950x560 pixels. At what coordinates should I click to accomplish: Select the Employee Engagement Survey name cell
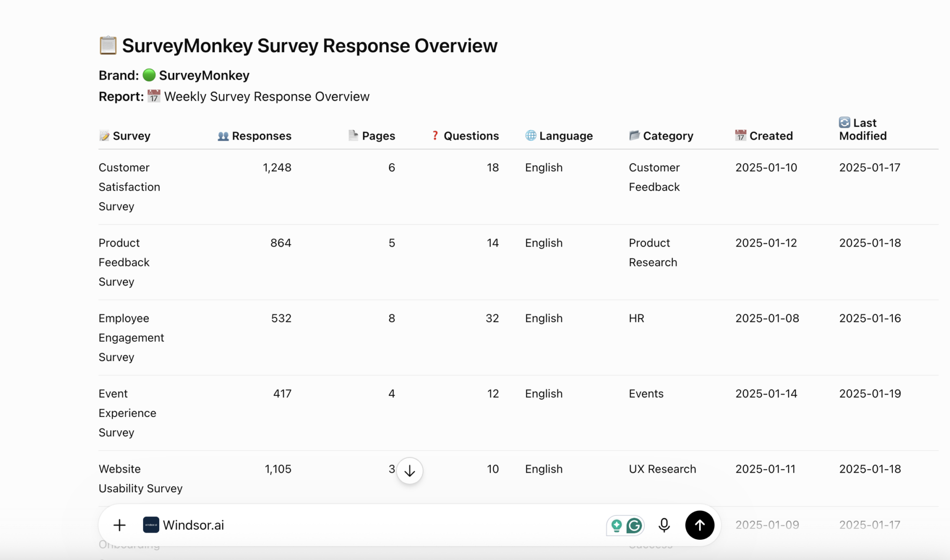click(x=131, y=337)
